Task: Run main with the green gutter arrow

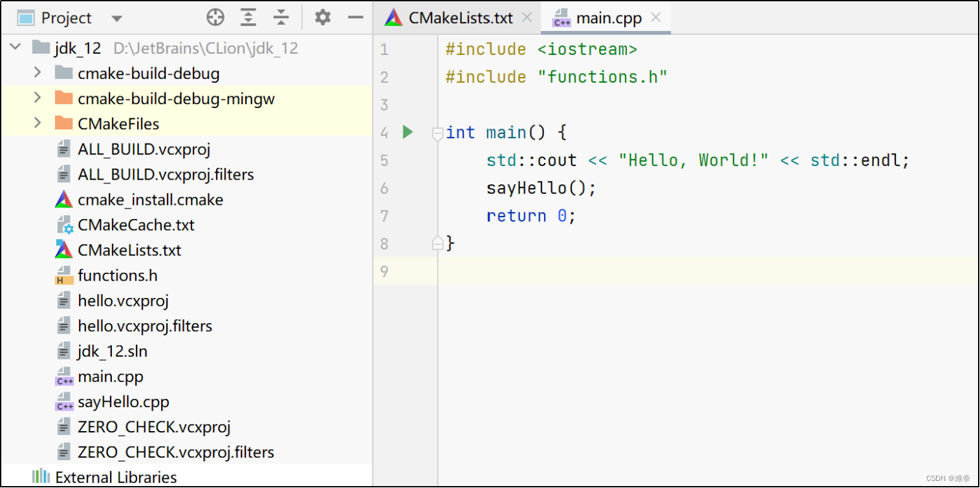Action: (408, 132)
